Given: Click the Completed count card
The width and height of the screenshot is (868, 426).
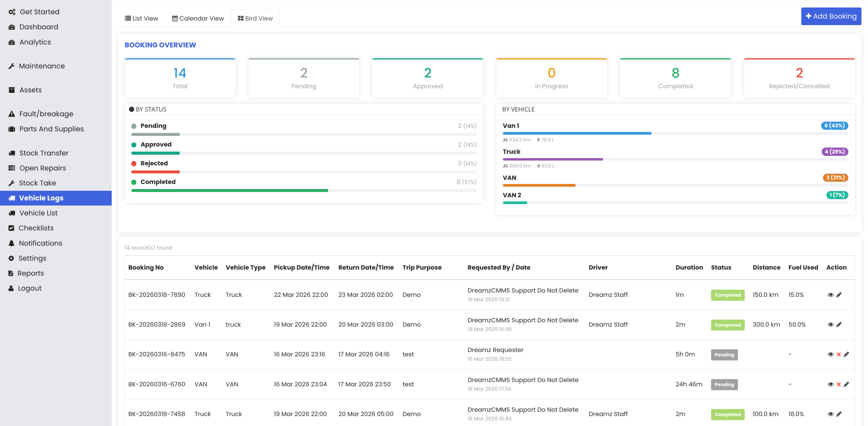Looking at the screenshot, I should (x=675, y=78).
